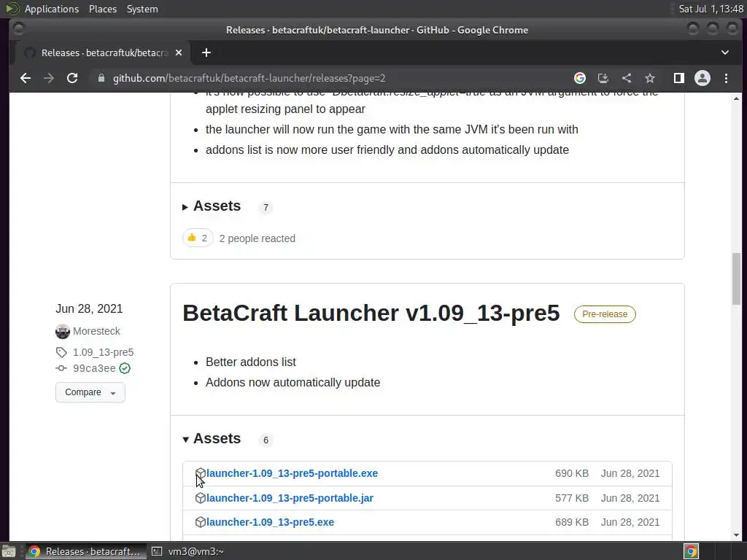Share this page
This screenshot has height=560, width=747.
pos(627,78)
